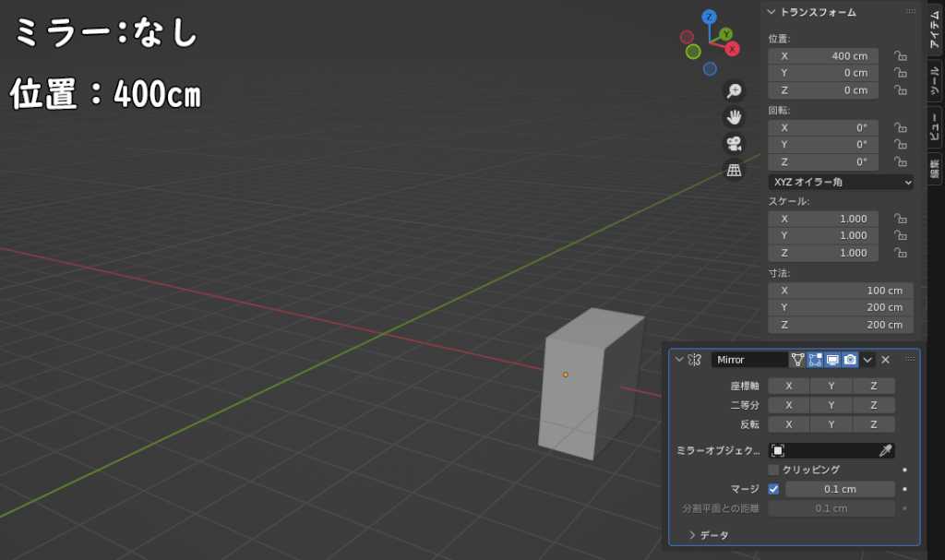945x560 pixels.
Task: Lock the 回転 Y value
Action: click(901, 145)
